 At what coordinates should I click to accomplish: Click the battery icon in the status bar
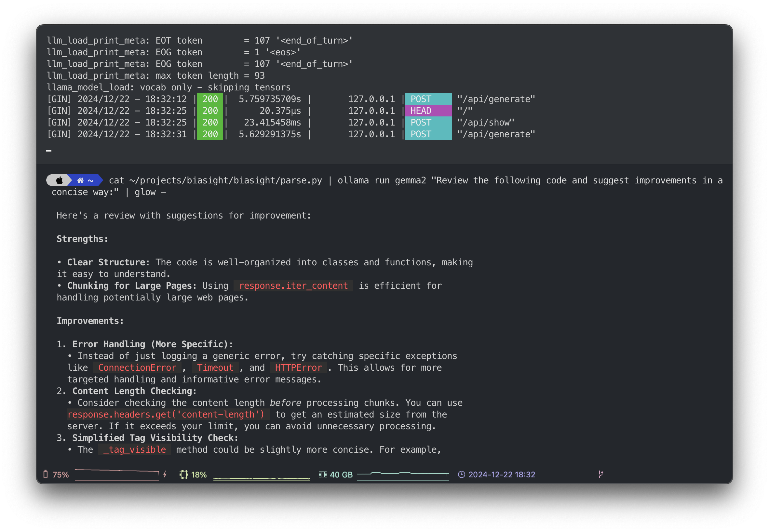point(46,474)
